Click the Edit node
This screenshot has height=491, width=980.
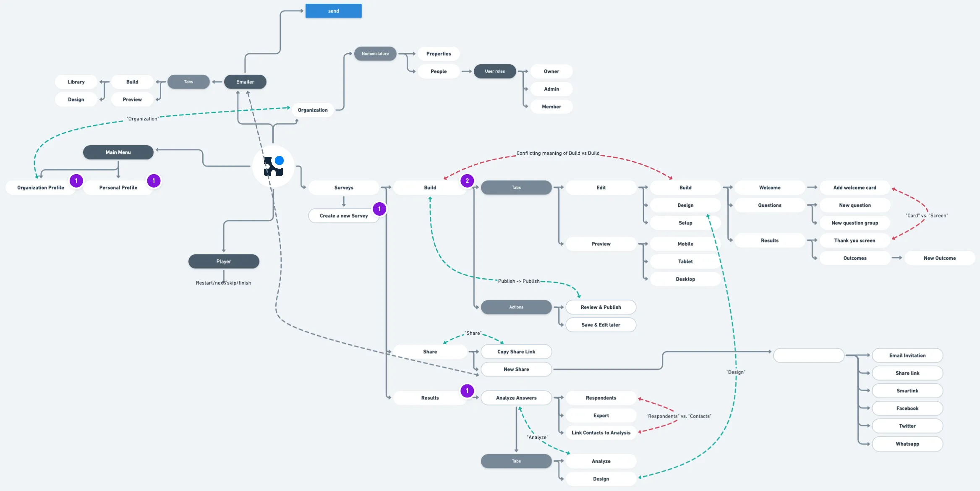601,188
